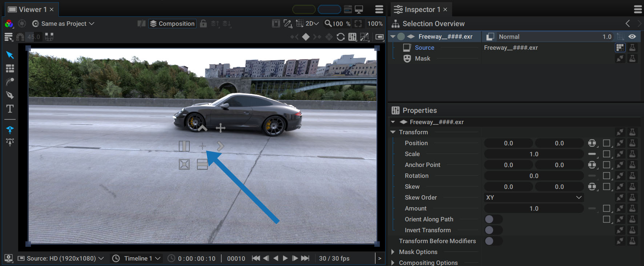This screenshot has height=266, width=644.
Task: Go to previous keyframe
Action: point(294,37)
